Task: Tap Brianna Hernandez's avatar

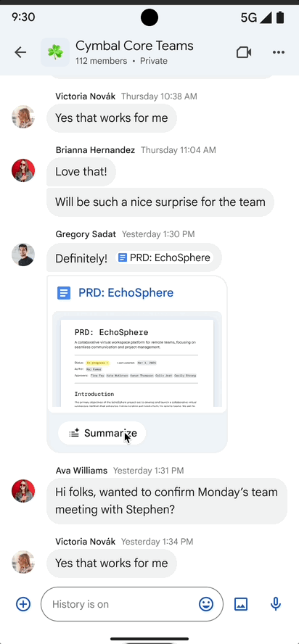Action: pyautogui.click(x=23, y=170)
